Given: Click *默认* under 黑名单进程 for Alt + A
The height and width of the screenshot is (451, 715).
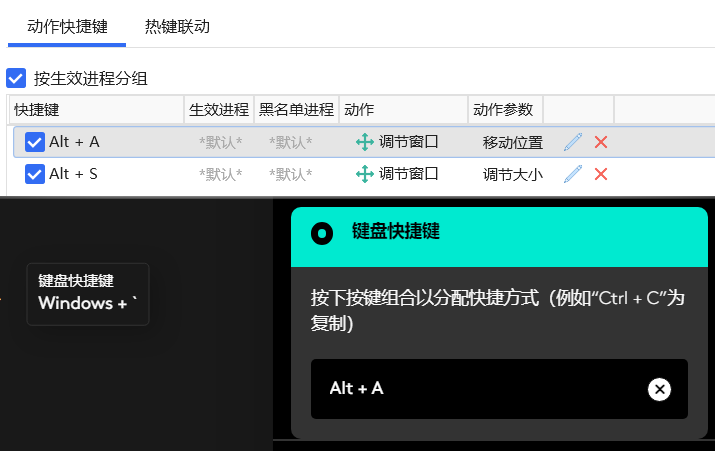Looking at the screenshot, I should coord(290,143).
